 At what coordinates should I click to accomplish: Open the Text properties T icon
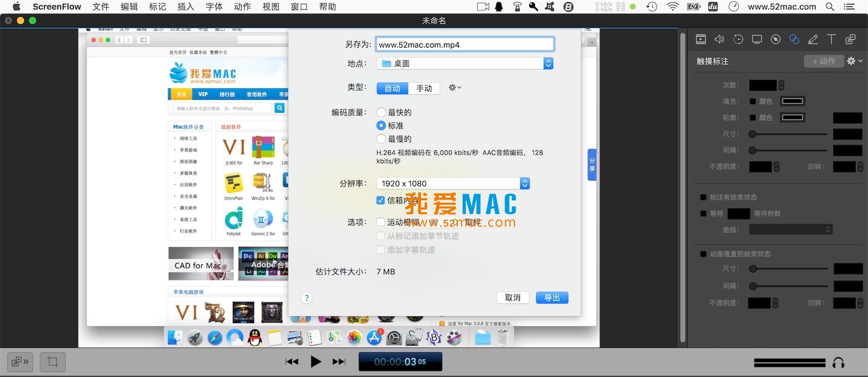tap(831, 39)
